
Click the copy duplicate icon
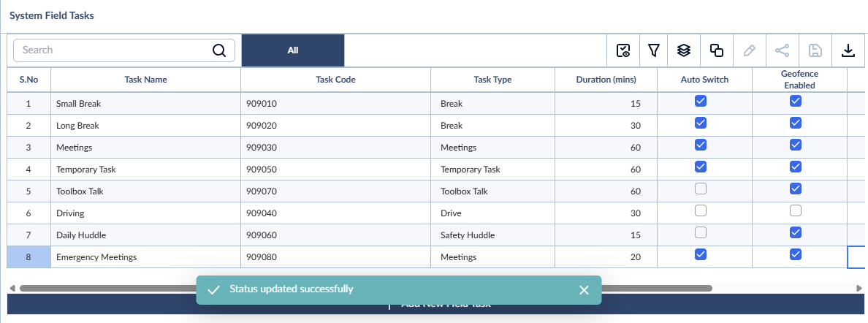(717, 50)
